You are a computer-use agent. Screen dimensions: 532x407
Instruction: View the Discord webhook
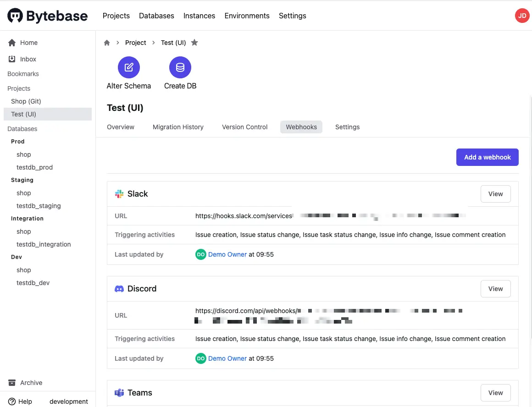[495, 289]
